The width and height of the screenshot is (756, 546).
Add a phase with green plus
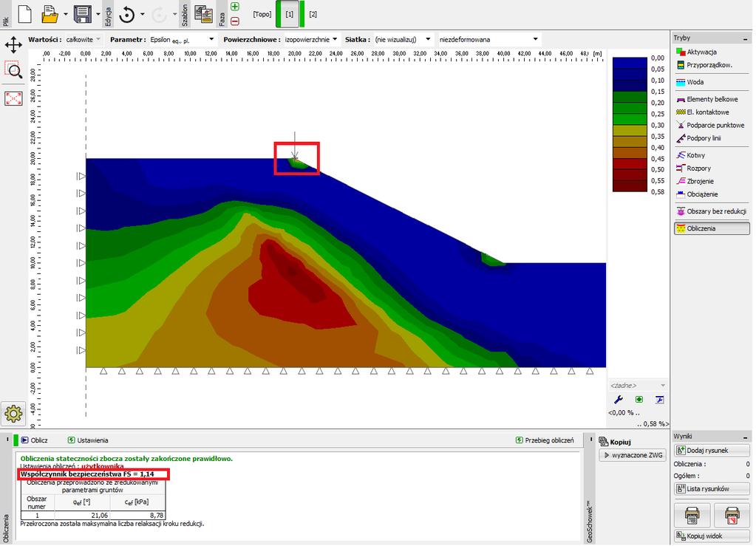pos(235,7)
